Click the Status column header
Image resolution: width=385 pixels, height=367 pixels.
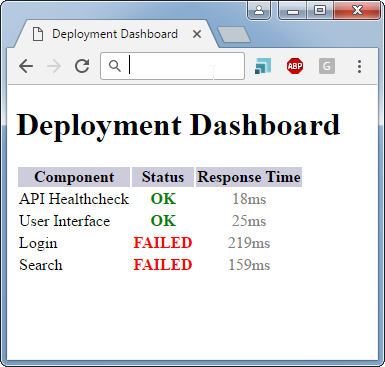(163, 177)
